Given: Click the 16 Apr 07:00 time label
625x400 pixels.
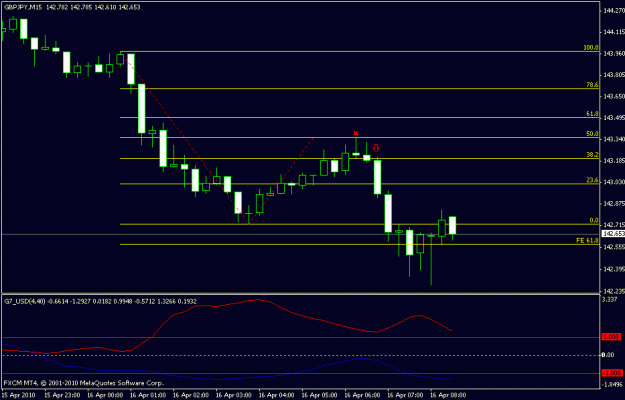Looking at the screenshot, I should click(x=405, y=395).
